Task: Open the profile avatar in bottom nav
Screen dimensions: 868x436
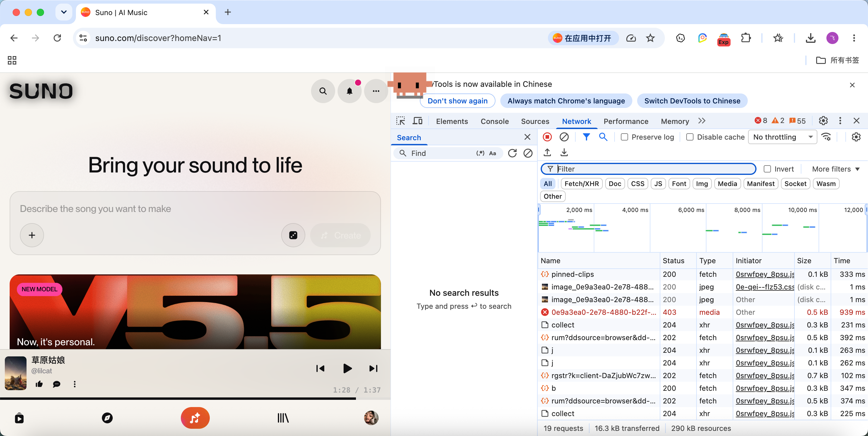Action: (371, 418)
